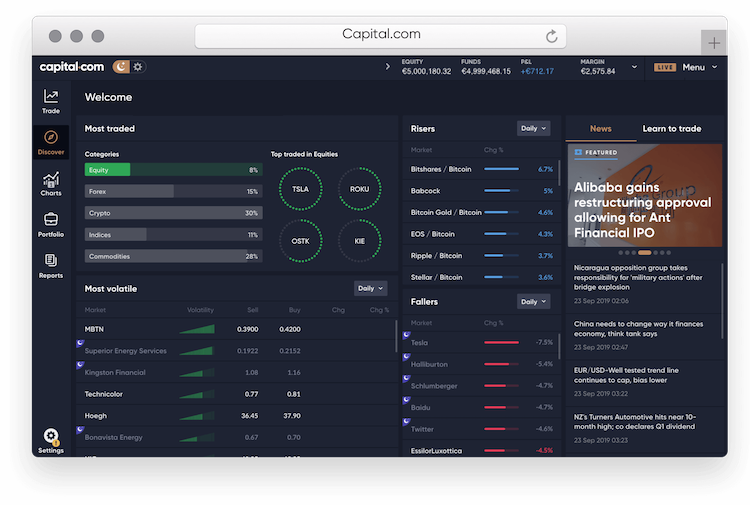Select TSLA top traded circle
Image resolution: width=750 pixels, height=505 pixels.
coord(300,189)
